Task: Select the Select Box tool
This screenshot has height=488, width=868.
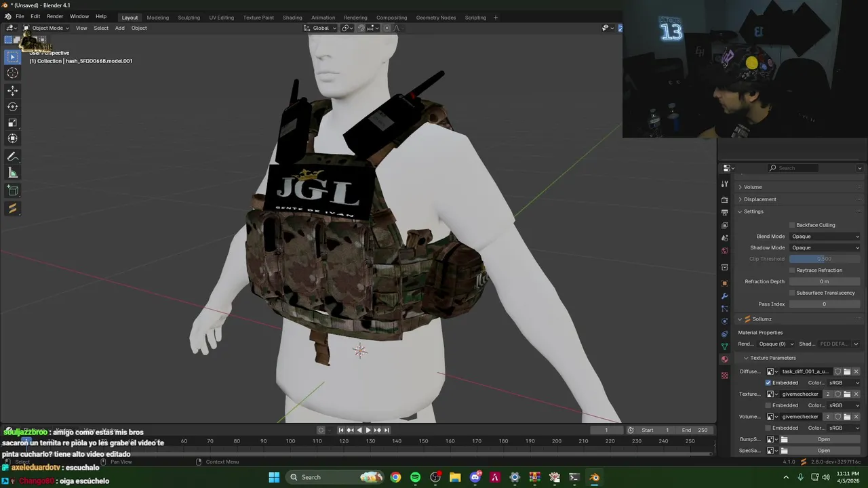Action: [12, 57]
